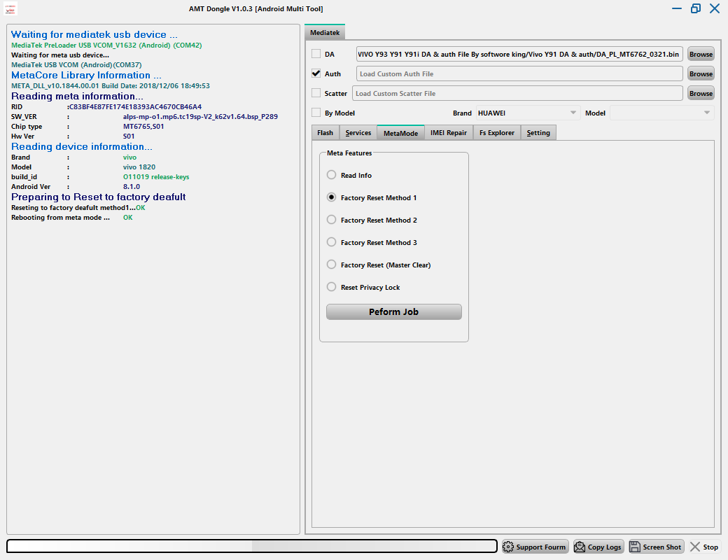Image resolution: width=728 pixels, height=560 pixels.
Task: Select Factory Reset Method 2 option
Action: click(332, 220)
